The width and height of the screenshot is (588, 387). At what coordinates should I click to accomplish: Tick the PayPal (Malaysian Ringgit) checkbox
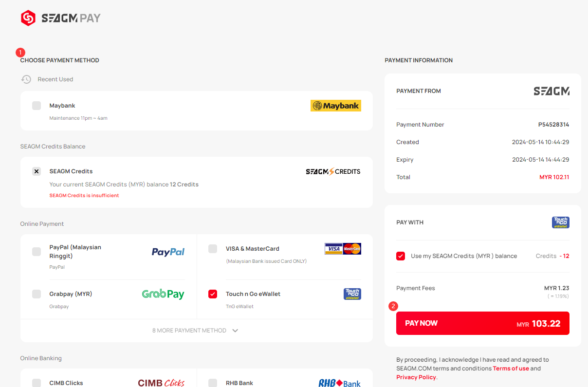37,252
